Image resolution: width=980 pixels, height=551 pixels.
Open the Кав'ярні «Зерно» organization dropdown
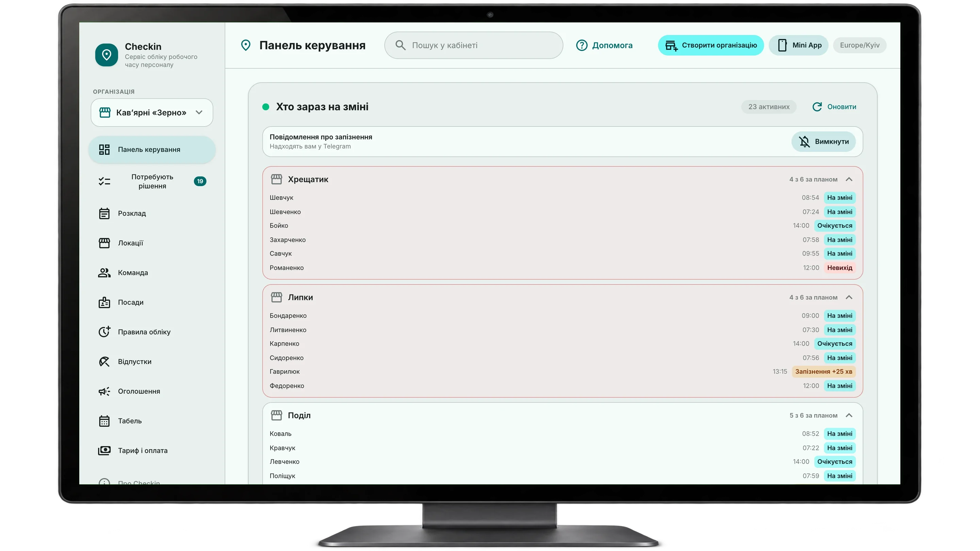click(152, 113)
